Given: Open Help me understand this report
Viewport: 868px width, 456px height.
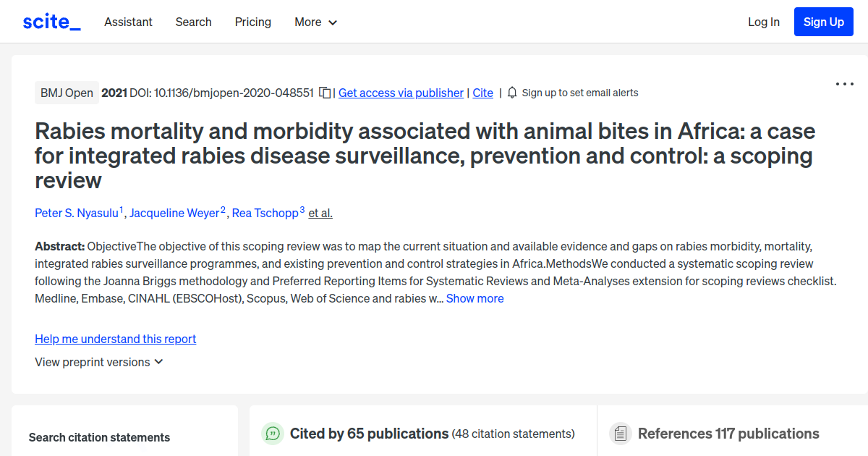Looking at the screenshot, I should [115, 339].
